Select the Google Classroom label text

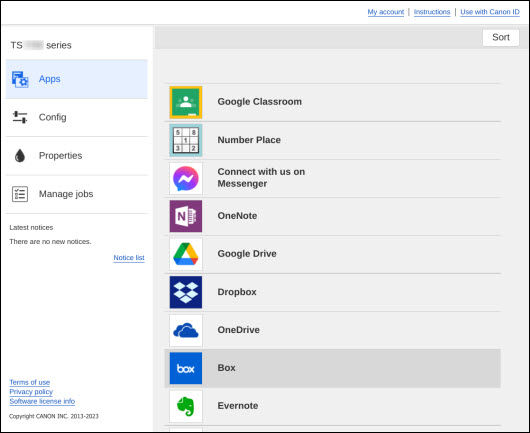[x=260, y=102]
